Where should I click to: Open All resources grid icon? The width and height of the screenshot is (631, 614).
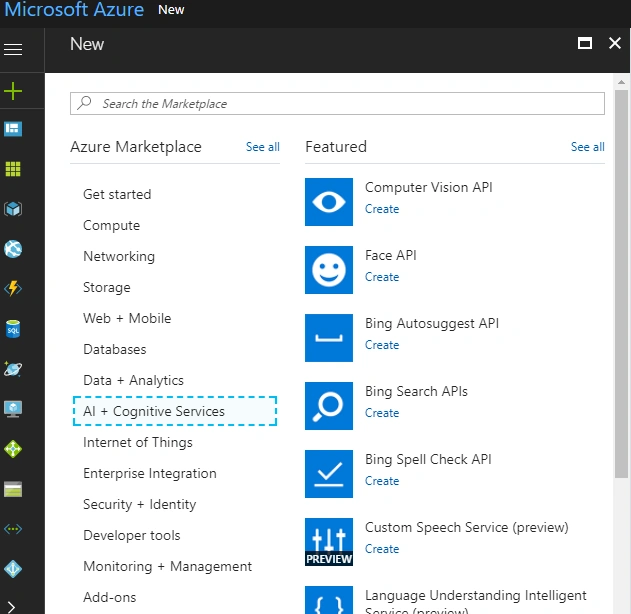(13, 169)
